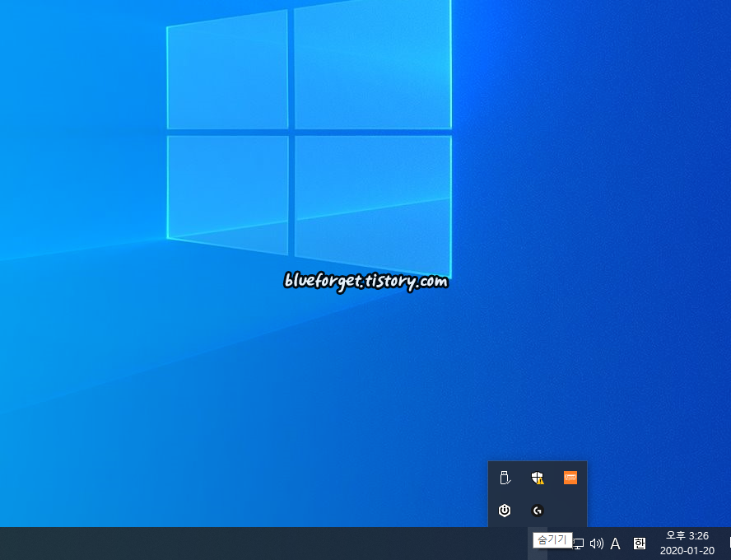Open the Safely Remove Hardware USB icon
This screenshot has height=560, width=731.
click(505, 478)
